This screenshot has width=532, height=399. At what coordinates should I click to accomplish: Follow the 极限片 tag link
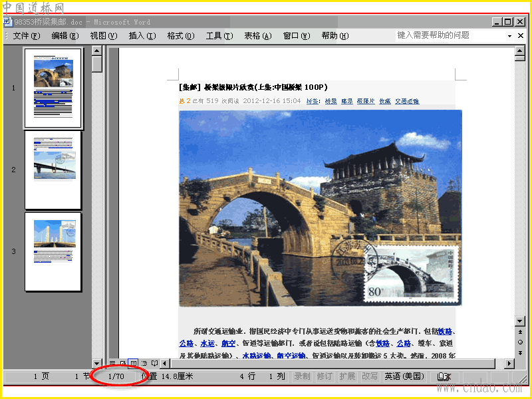[x=366, y=101]
